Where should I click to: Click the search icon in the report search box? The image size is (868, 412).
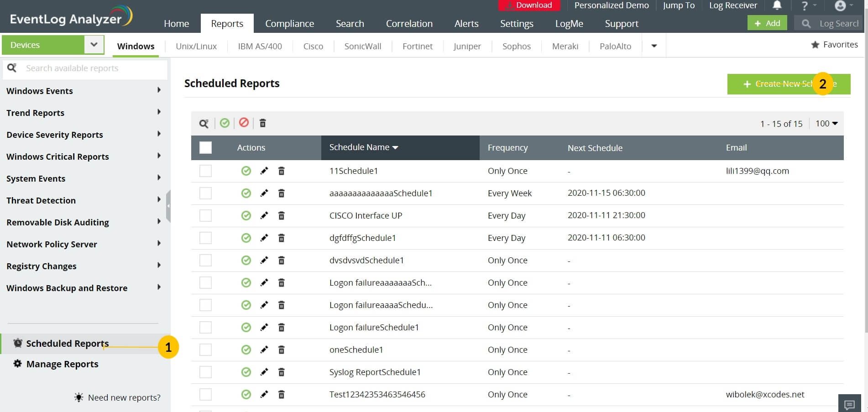click(12, 68)
